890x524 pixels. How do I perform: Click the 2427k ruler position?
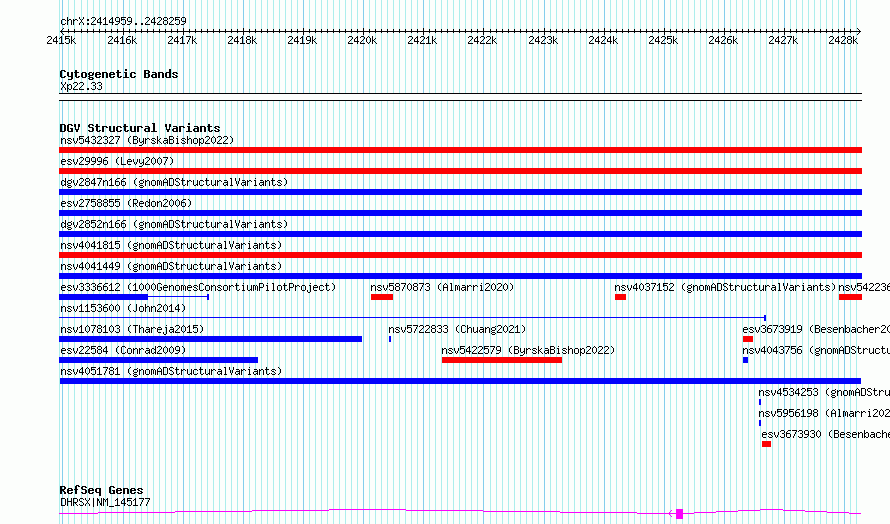coord(783,40)
